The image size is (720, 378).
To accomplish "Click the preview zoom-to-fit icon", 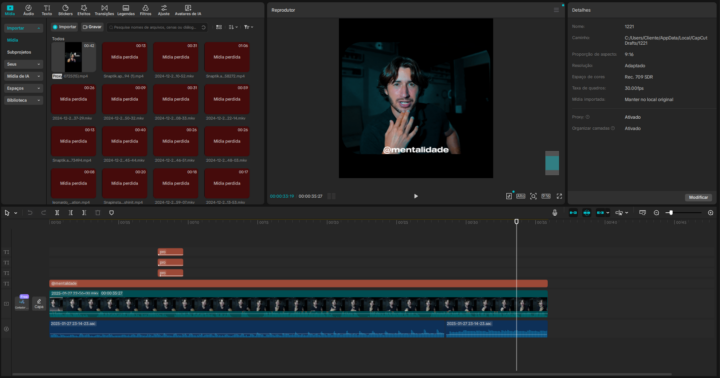I will (x=533, y=196).
